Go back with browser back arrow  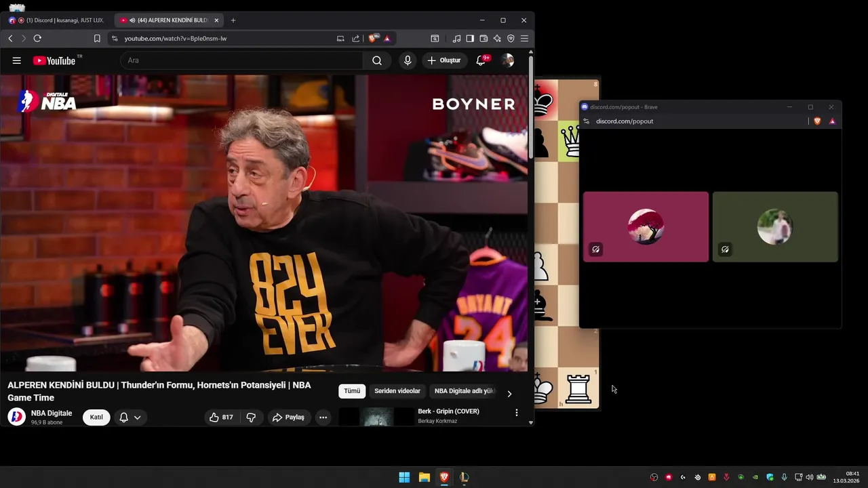pyautogui.click(x=10, y=39)
